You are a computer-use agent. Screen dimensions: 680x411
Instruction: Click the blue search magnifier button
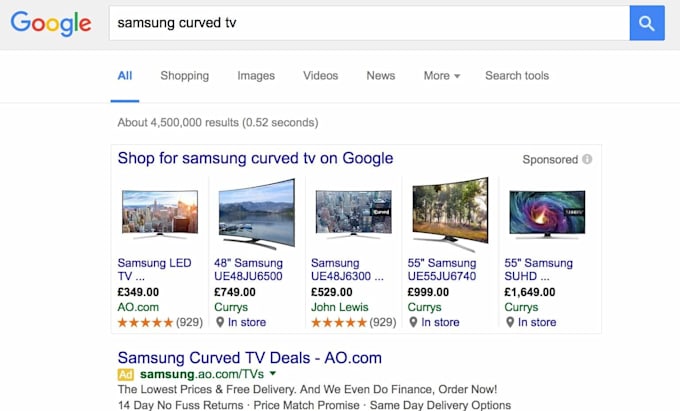[646, 22]
